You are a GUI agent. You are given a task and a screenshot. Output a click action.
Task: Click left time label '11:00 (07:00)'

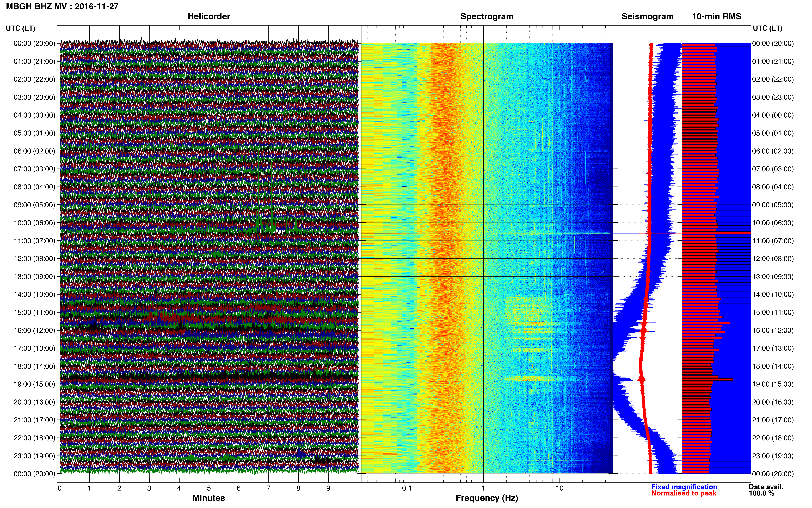tap(34, 241)
